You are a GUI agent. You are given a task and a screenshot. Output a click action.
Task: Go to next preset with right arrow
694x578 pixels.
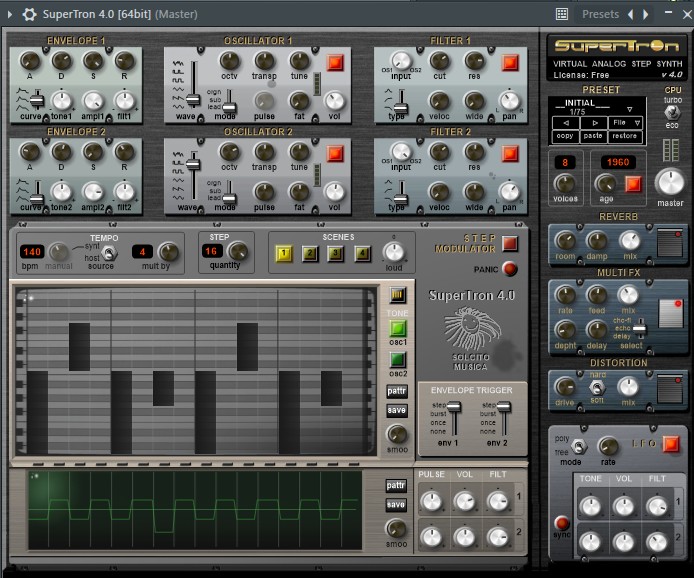646,15
